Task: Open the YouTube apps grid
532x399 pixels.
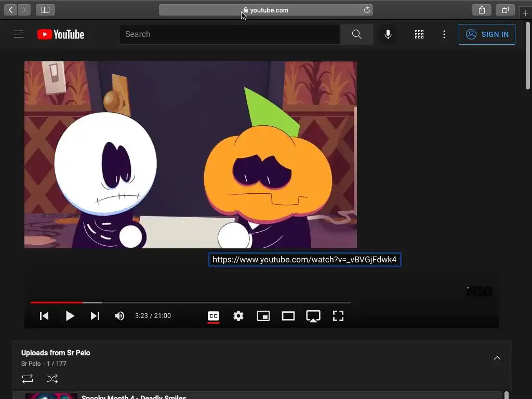Action: tap(419, 34)
